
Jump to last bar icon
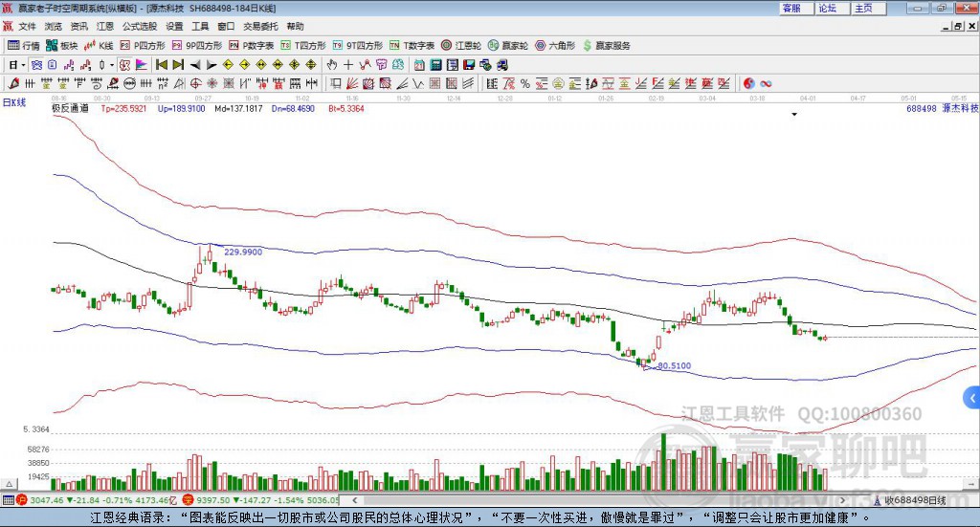(x=178, y=65)
